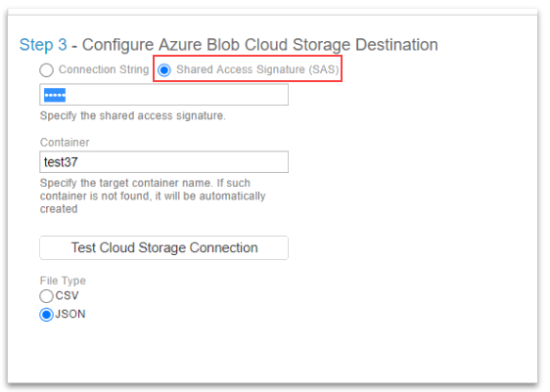
Task: Click the word created in container hint
Action: (x=59, y=209)
